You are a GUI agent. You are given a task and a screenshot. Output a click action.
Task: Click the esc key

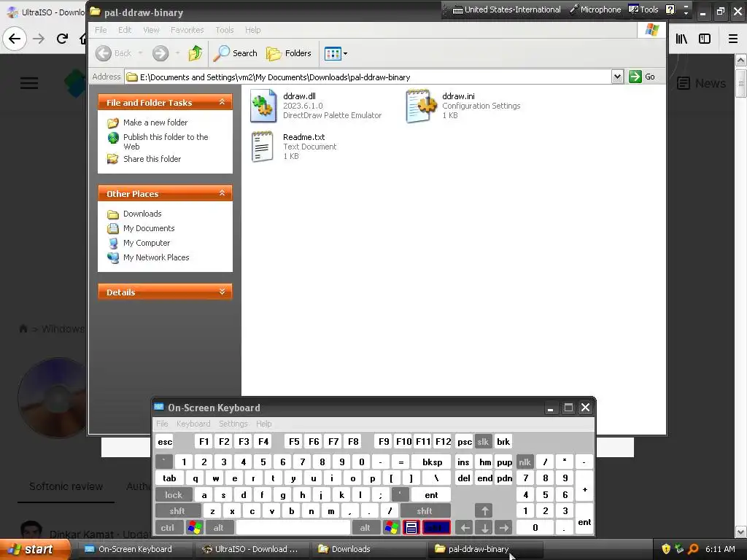165,441
